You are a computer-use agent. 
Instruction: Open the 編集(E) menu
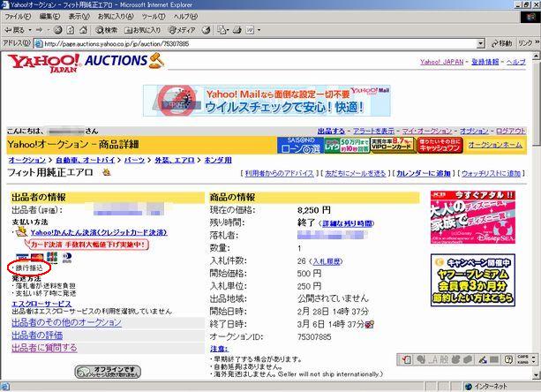pos(49,16)
